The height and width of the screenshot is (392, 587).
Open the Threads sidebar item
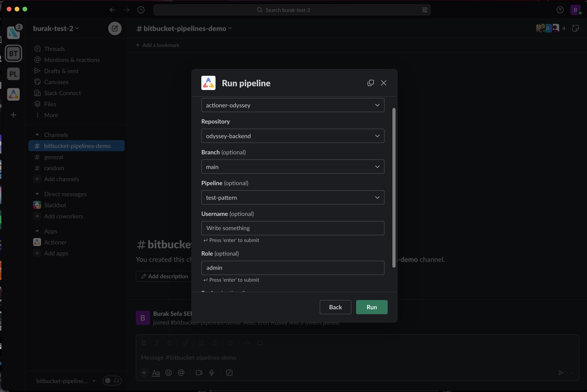click(x=77, y=49)
